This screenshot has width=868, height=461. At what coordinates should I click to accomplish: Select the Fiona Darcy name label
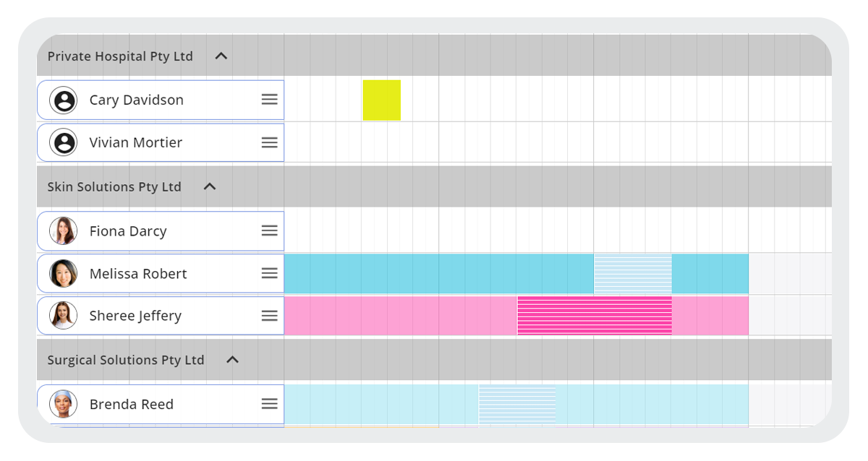128,231
